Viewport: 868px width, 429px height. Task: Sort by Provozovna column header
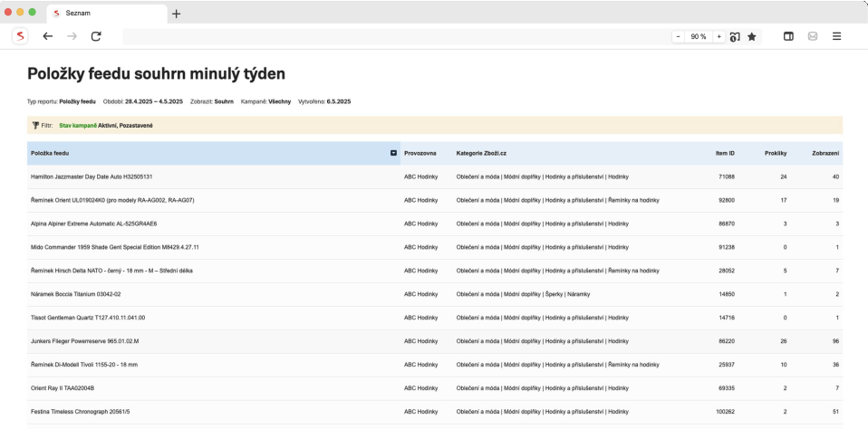pos(420,153)
